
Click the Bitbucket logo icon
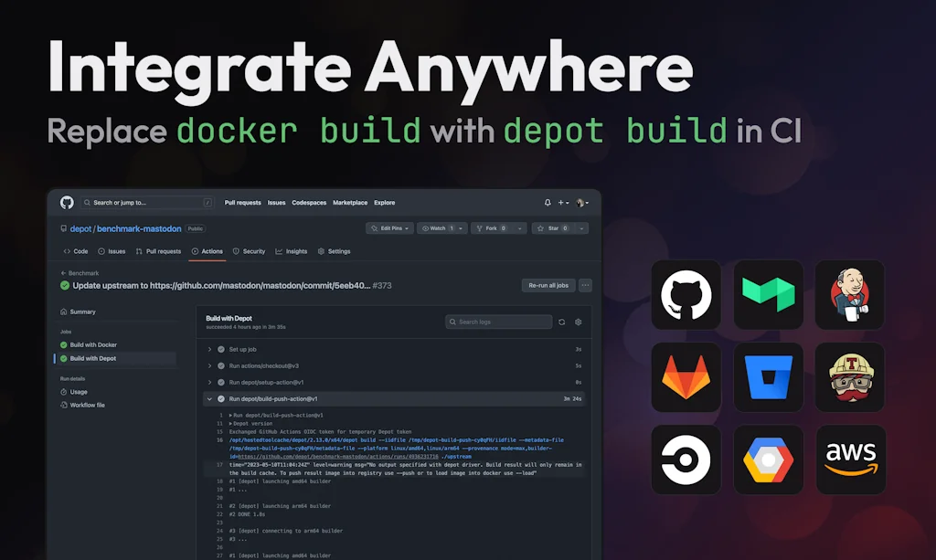pyautogui.click(x=769, y=376)
